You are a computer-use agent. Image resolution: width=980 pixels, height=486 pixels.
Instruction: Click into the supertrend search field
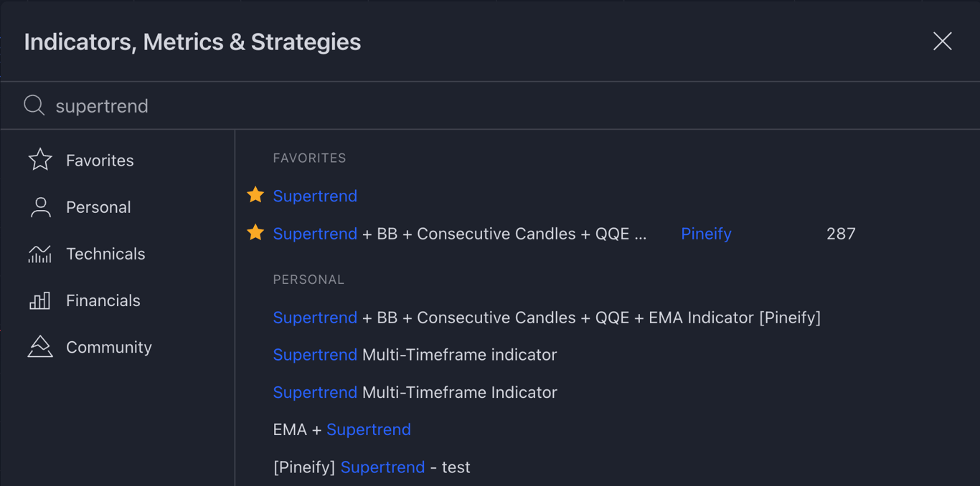430,106
